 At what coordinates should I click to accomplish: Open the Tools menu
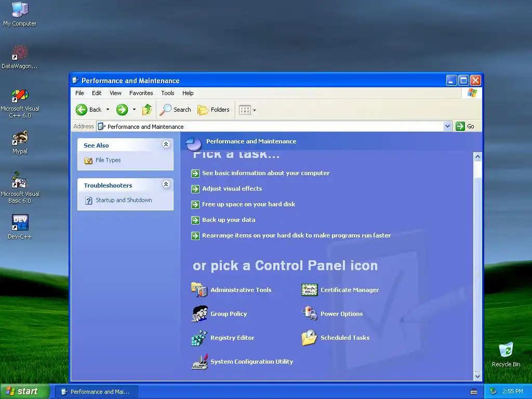pos(168,93)
